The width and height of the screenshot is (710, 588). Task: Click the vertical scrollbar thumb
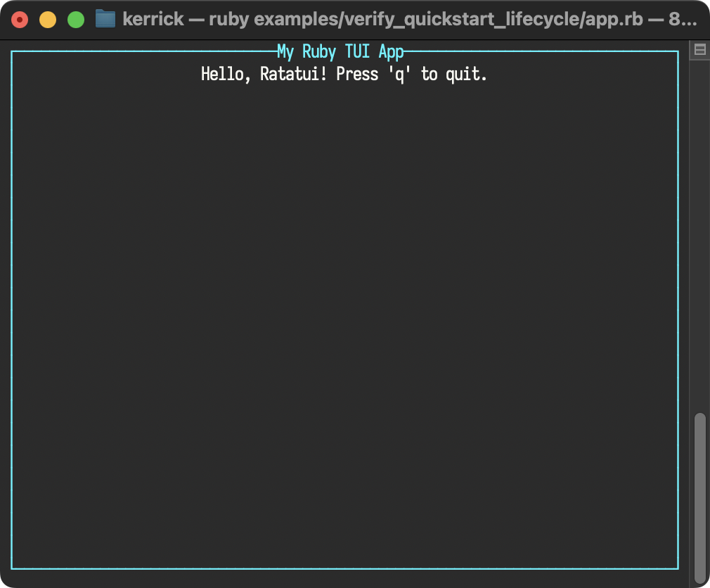700,498
